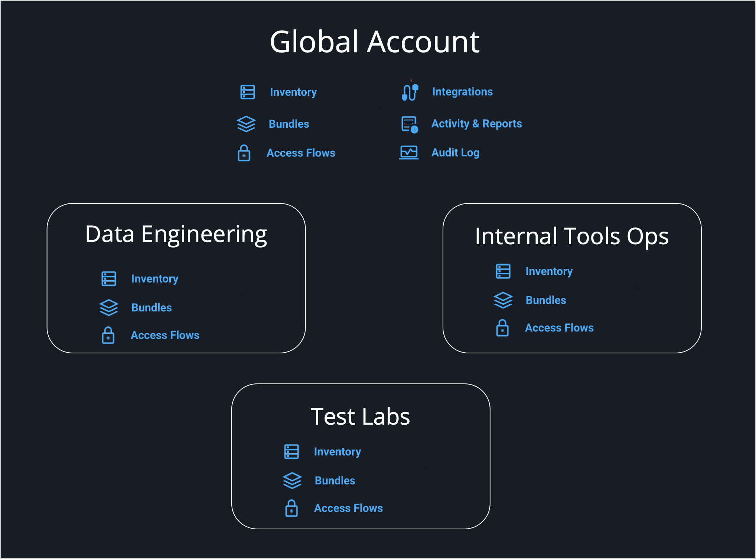Click Test Labs Access Flows lock icon
Screen dimensions: 756x559
[x=291, y=508]
